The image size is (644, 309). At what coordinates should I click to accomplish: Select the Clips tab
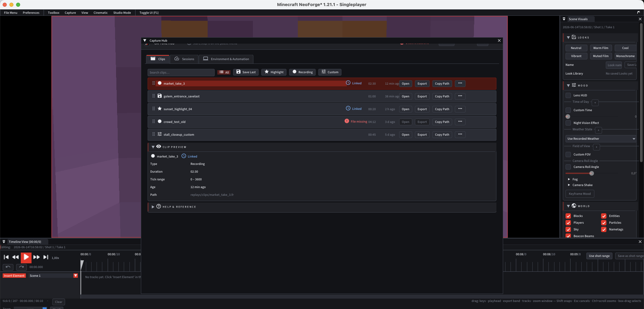(x=158, y=59)
